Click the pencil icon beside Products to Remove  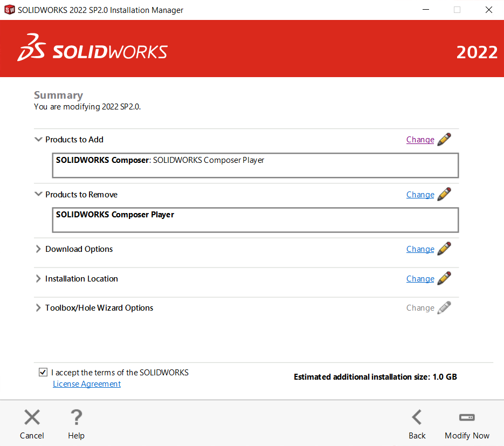coord(444,194)
